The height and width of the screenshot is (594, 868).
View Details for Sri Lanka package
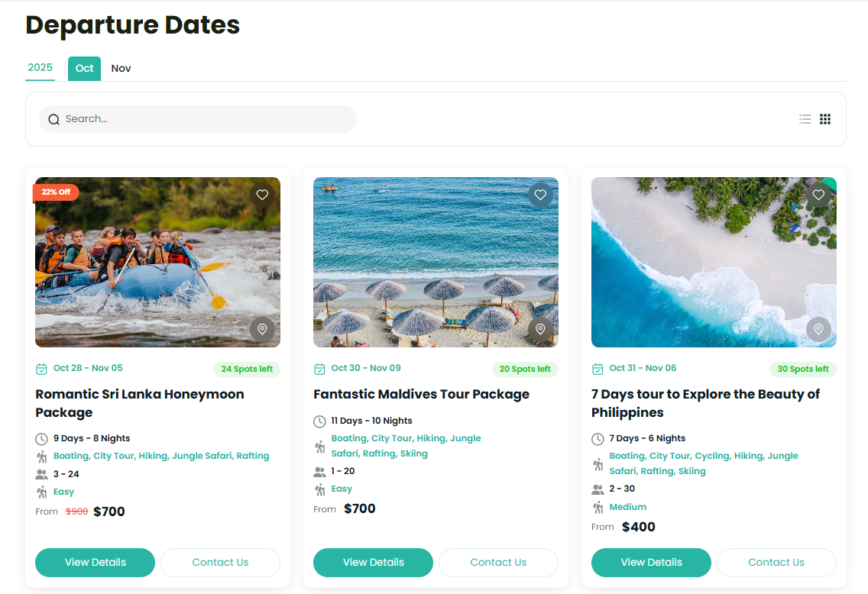(x=96, y=563)
